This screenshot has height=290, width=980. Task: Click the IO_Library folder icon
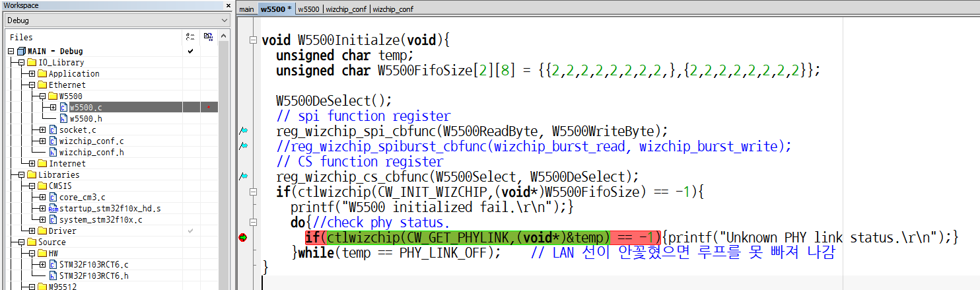tap(32, 62)
